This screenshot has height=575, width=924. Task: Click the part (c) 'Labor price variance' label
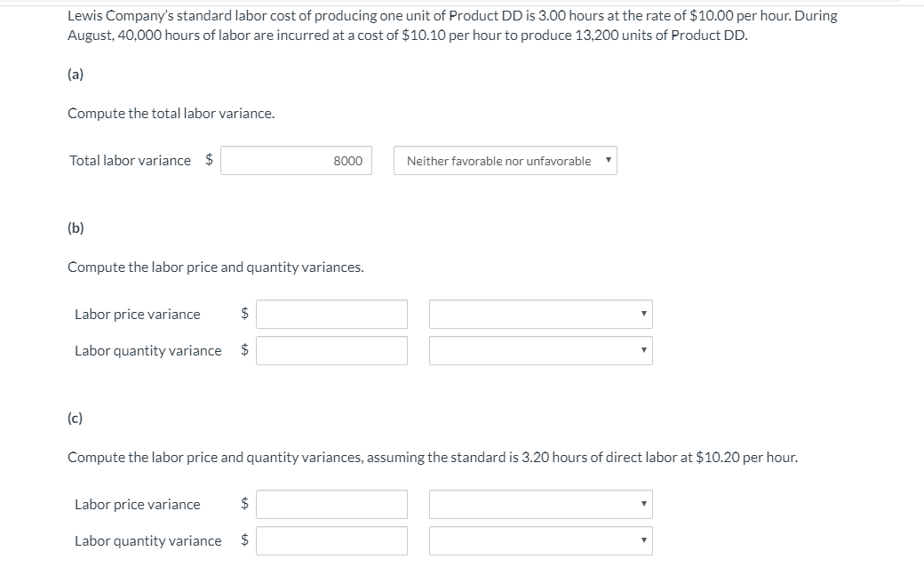point(138,505)
